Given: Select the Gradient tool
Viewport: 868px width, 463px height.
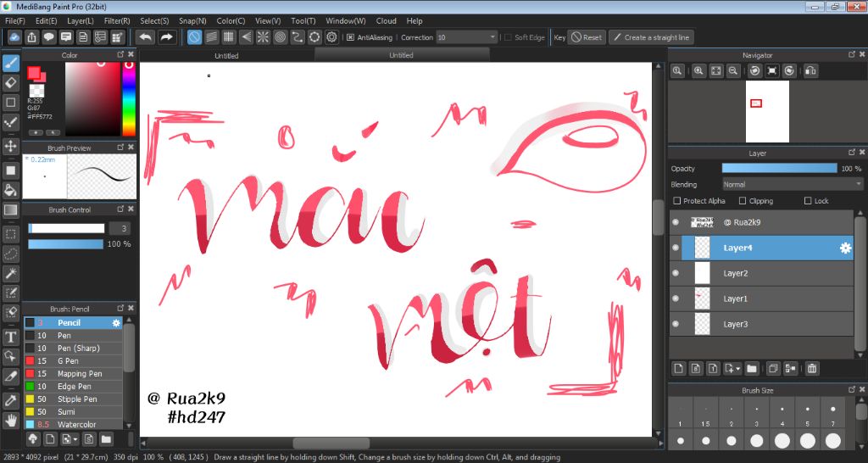Looking at the screenshot, I should [x=10, y=210].
